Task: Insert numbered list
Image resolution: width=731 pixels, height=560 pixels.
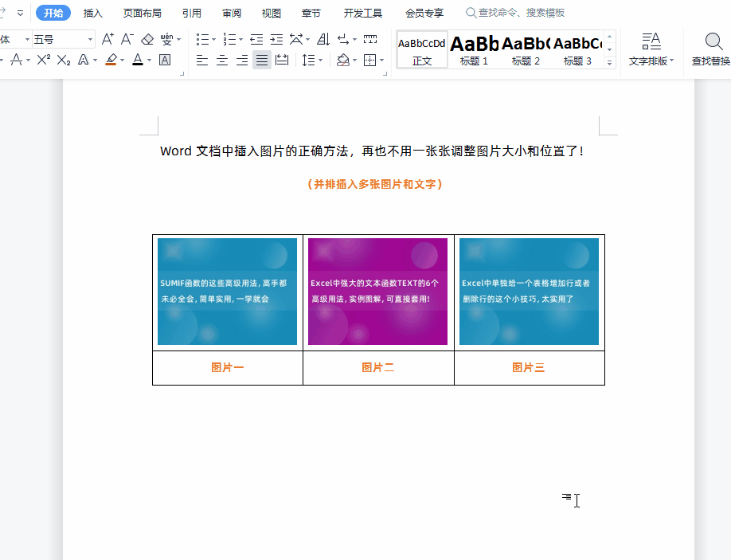Action: click(229, 39)
